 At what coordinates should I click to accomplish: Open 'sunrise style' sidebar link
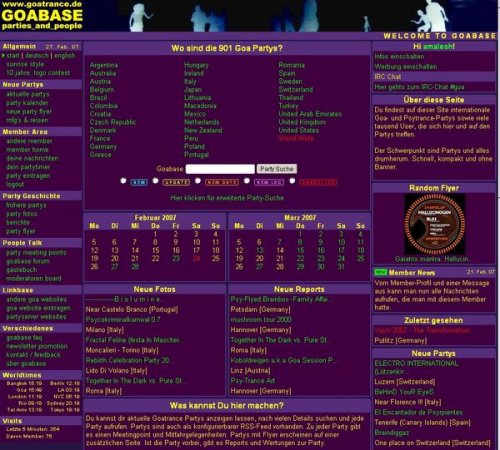click(x=25, y=64)
